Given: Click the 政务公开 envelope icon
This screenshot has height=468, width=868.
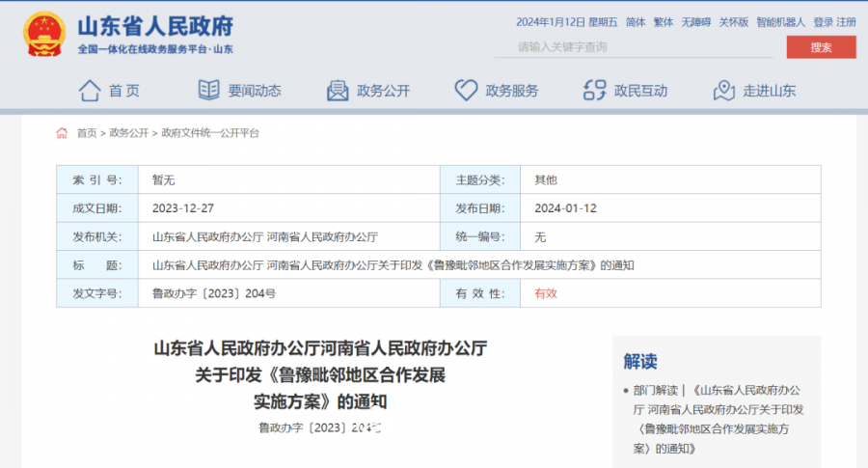Looking at the screenshot, I should click(338, 91).
